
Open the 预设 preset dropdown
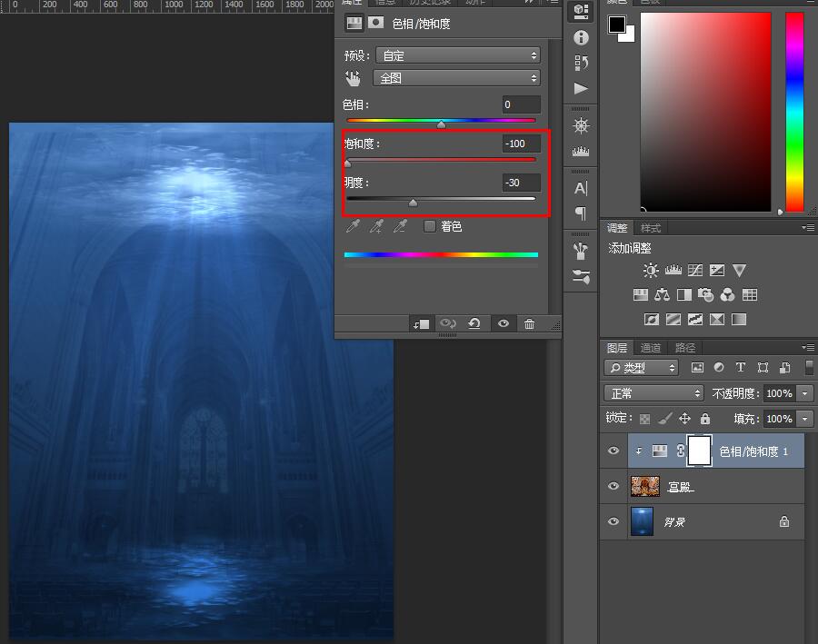(x=457, y=55)
